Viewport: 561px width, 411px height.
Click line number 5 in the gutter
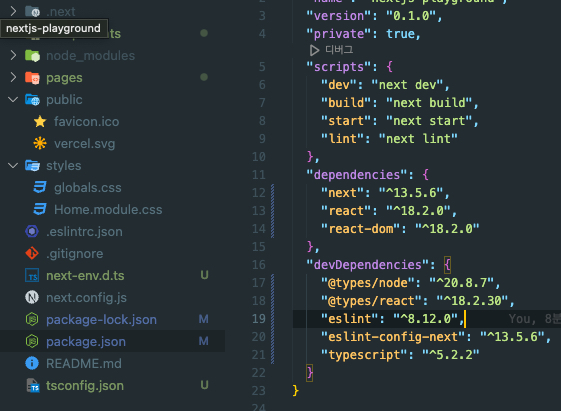(x=262, y=67)
